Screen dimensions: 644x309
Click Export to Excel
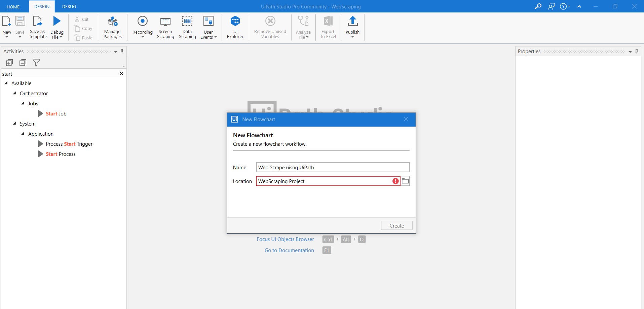[328, 27]
